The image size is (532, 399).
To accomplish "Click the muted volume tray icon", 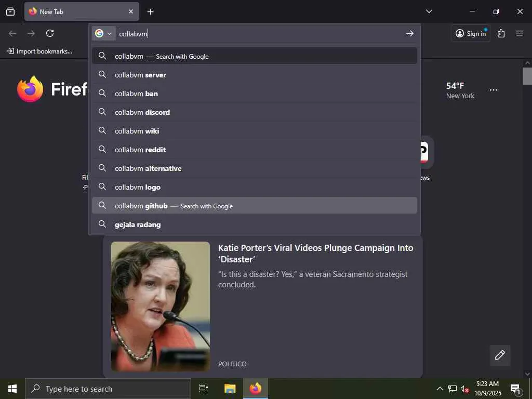I will 464,389.
